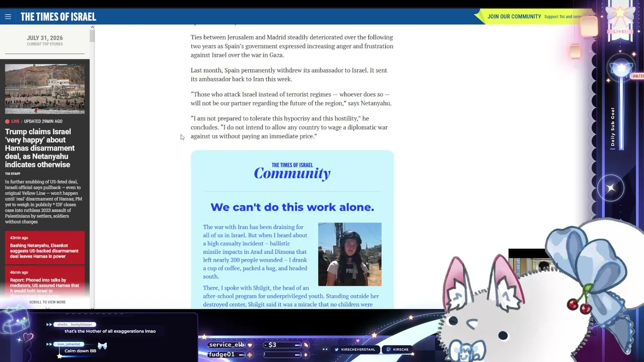Click the Daily Sub Goal progress bar
644x362 pixels.
(621, 113)
